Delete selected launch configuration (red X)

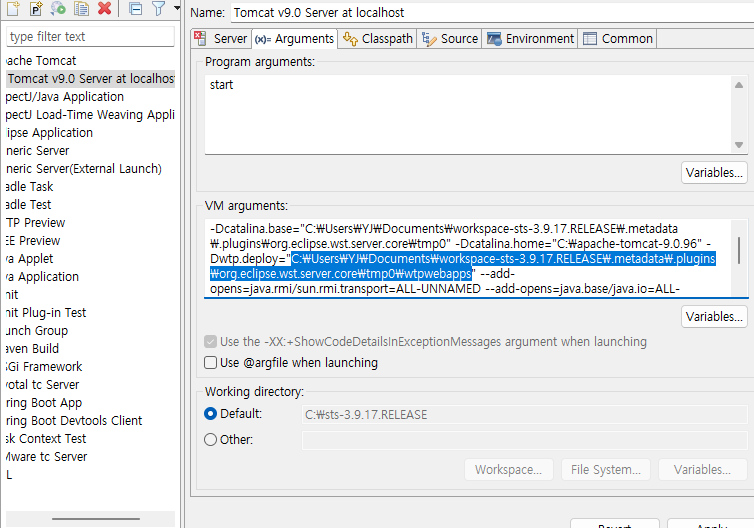point(104,8)
